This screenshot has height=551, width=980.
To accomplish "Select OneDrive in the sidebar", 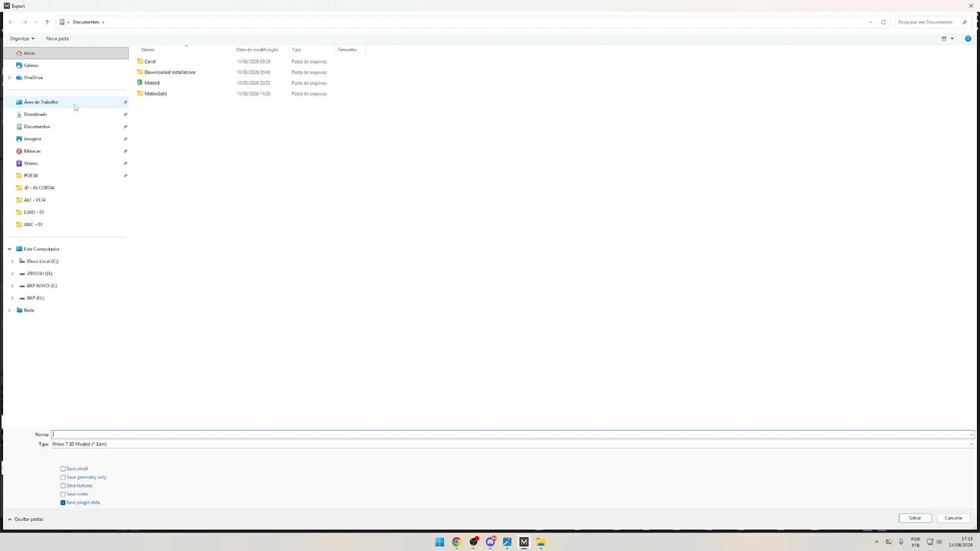I will pos(33,77).
